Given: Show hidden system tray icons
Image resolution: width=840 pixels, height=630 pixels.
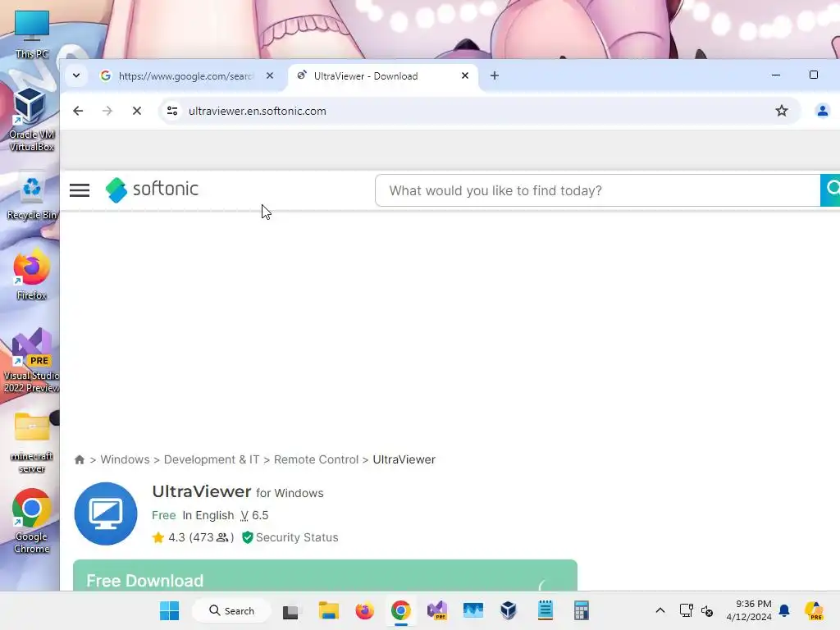Looking at the screenshot, I should pos(660,610).
